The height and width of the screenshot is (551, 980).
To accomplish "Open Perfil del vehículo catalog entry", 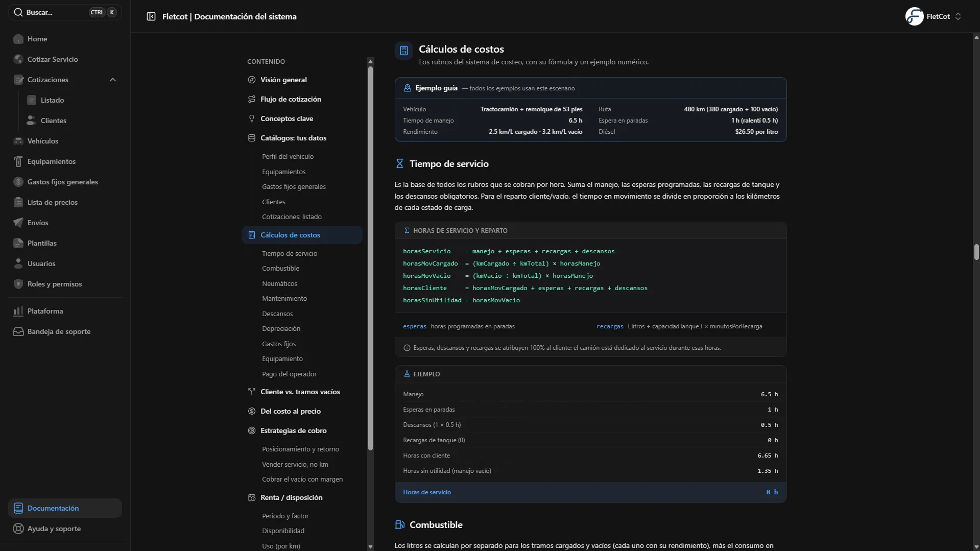I will click(x=288, y=156).
